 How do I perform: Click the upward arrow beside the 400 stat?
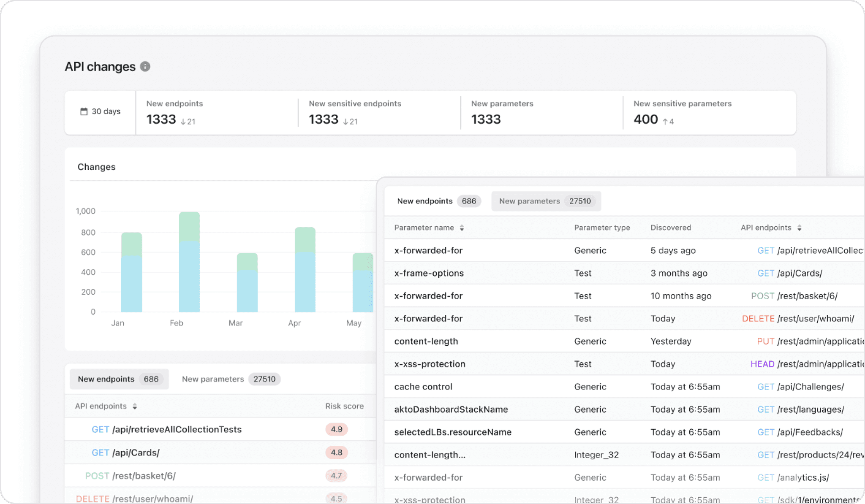[x=665, y=122]
